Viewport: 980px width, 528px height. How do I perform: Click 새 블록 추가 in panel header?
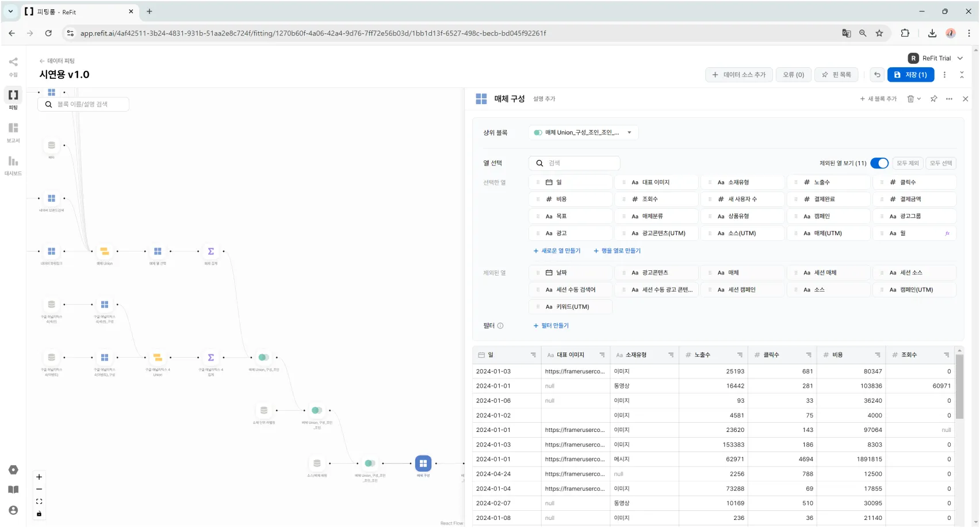click(878, 99)
